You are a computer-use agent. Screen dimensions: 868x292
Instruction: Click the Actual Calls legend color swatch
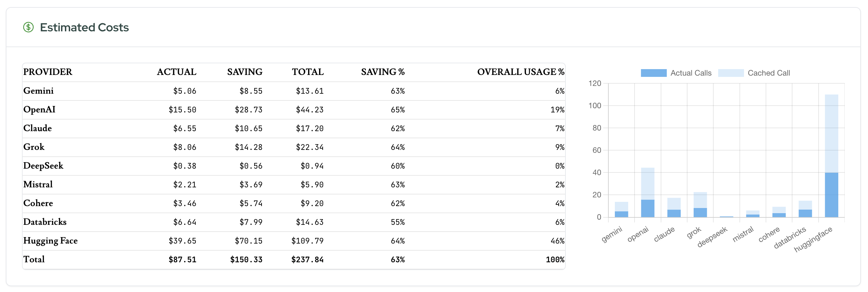click(x=653, y=73)
